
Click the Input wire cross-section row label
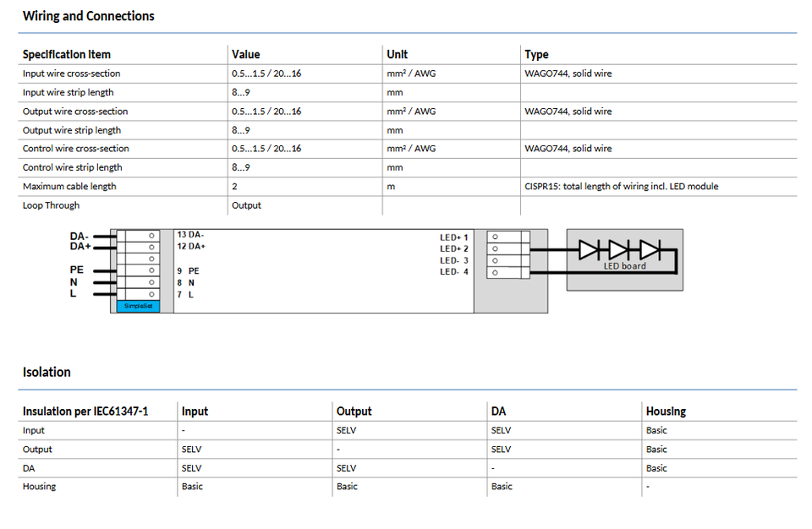pos(71,74)
